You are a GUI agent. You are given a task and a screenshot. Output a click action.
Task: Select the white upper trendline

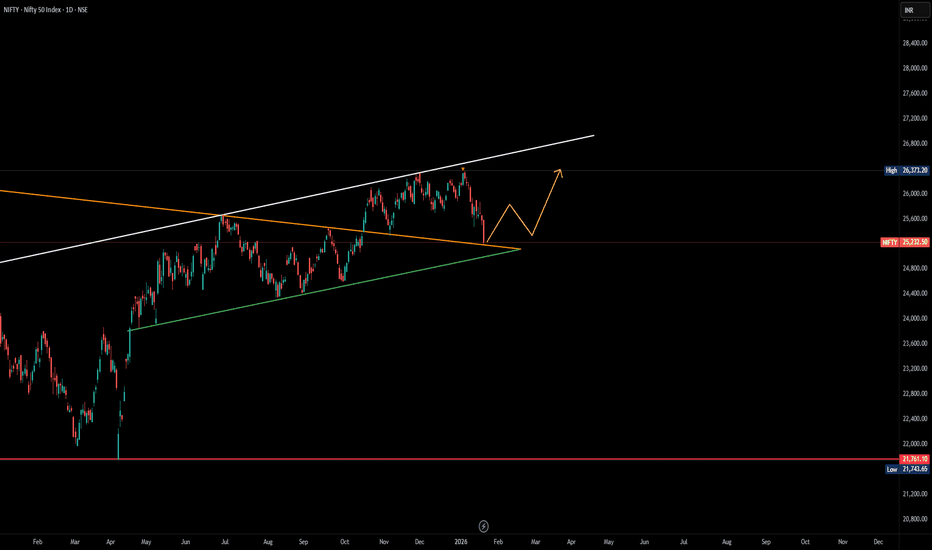(x=300, y=201)
